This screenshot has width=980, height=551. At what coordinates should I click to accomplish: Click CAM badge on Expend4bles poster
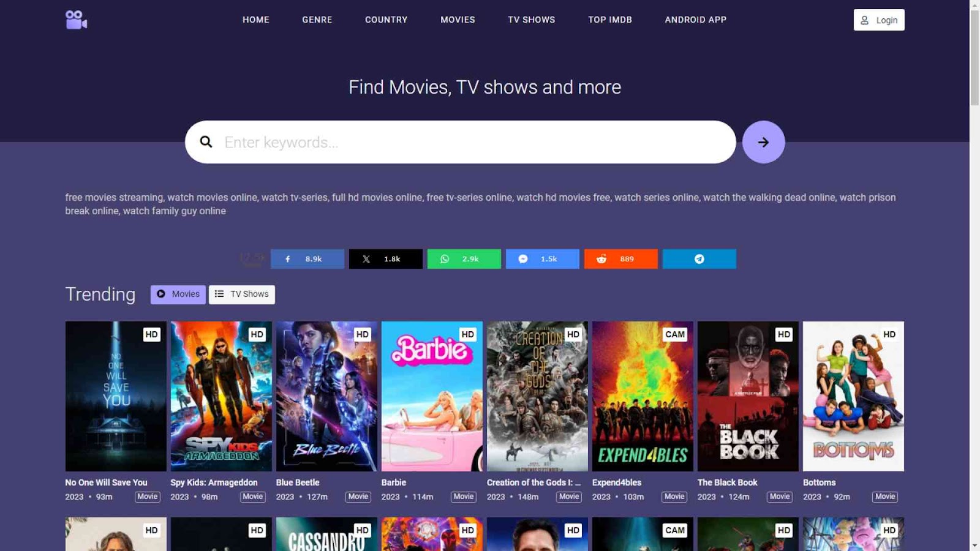[675, 334]
